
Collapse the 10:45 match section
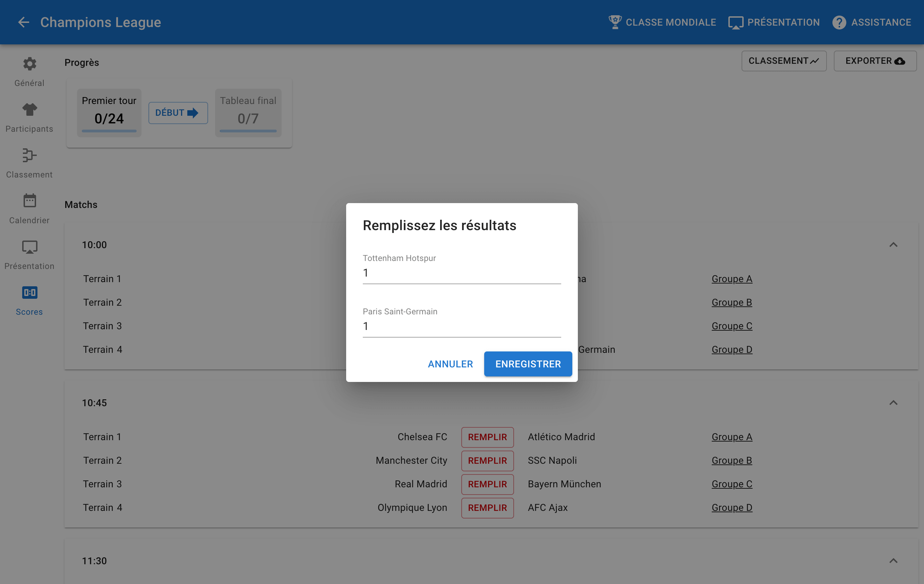894,403
